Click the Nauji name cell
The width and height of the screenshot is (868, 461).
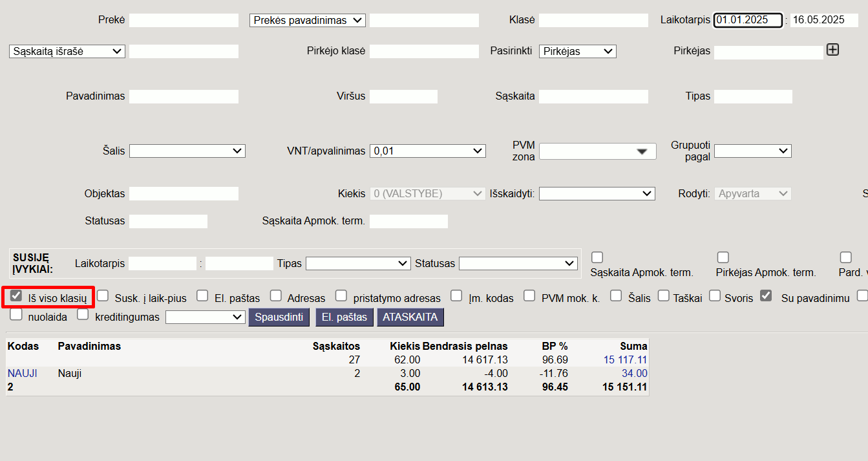click(70, 373)
